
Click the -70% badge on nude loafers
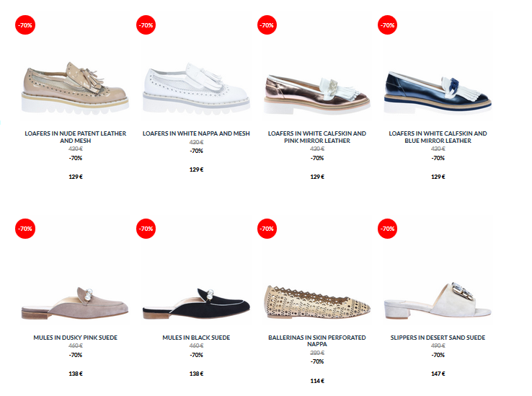[25, 25]
